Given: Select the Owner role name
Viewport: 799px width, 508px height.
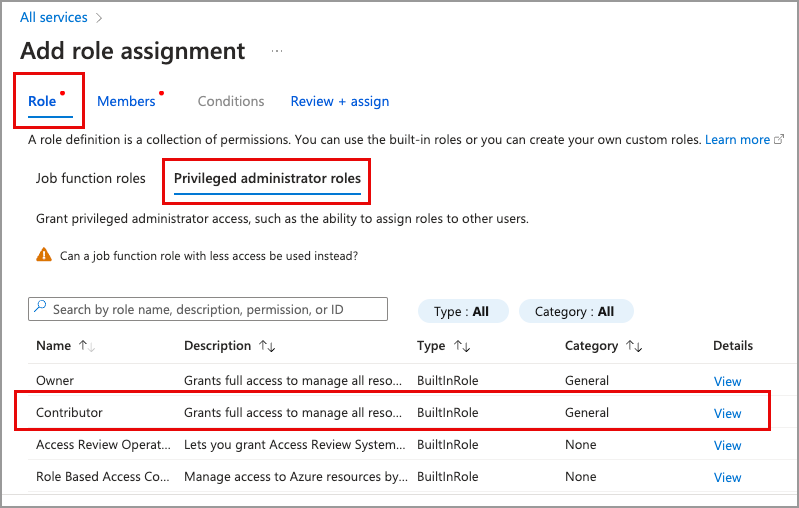Looking at the screenshot, I should [x=55, y=381].
